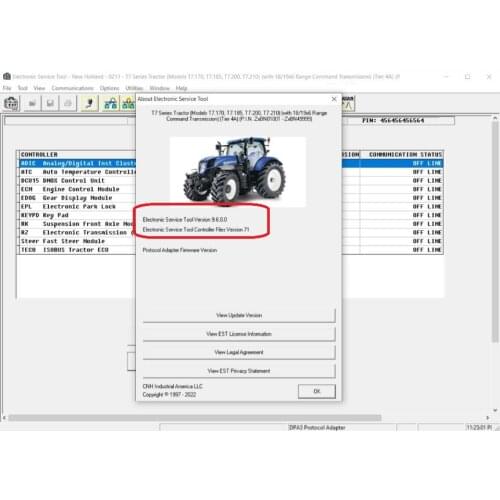This screenshot has width=500, height=500.
Task: Click the horizontal scrollbar thumb
Action: [195, 418]
